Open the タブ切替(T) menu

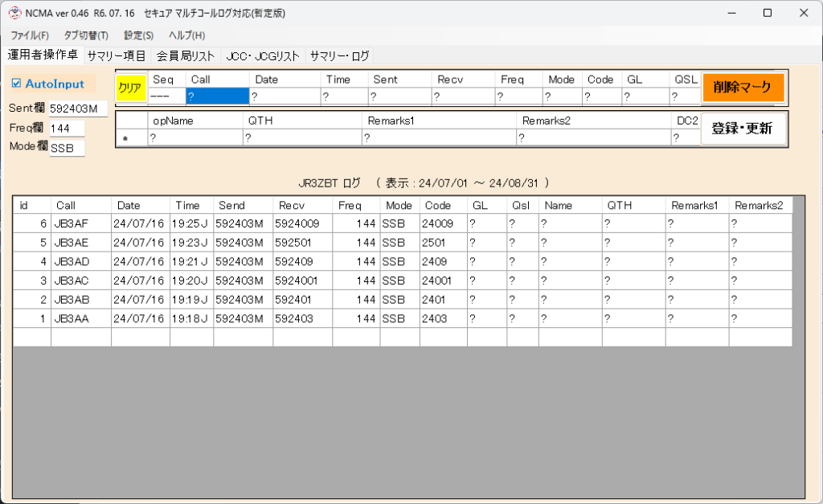tap(86, 35)
